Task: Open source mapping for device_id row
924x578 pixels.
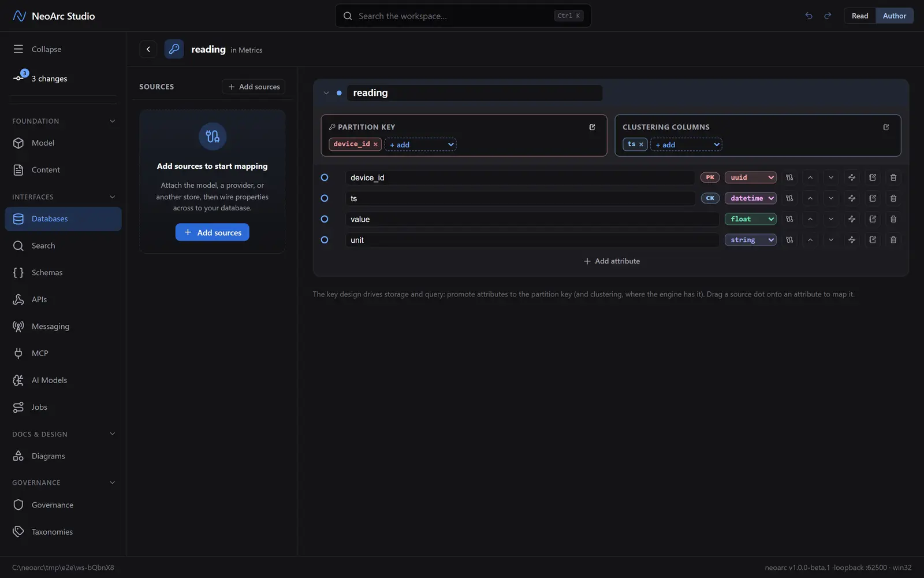Action: tap(789, 177)
